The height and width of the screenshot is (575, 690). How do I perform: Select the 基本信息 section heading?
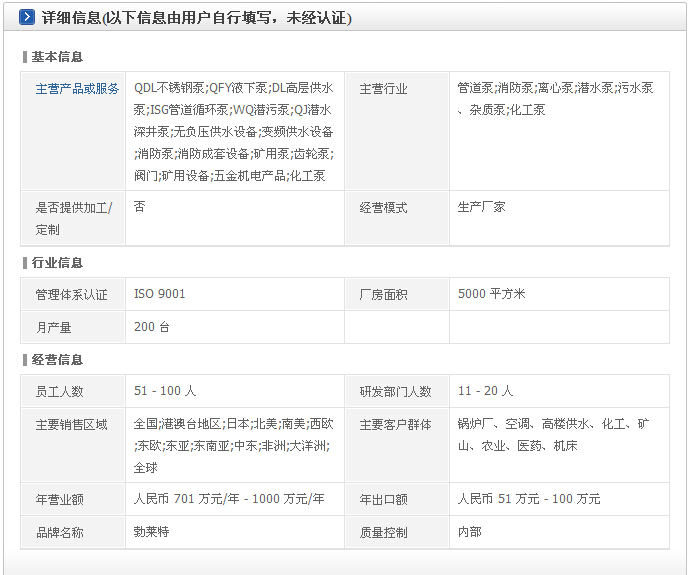[x=57, y=57]
